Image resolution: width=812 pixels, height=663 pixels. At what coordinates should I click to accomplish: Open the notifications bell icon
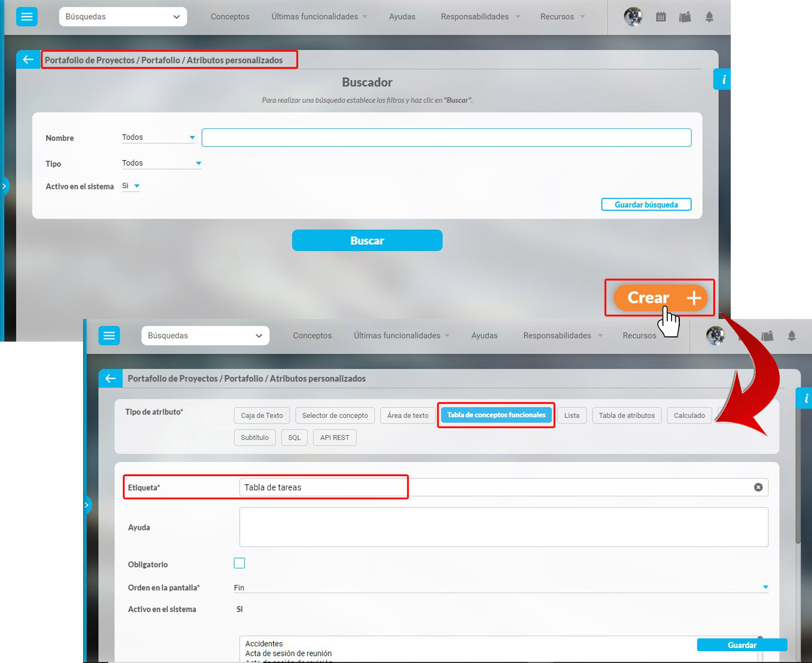709,17
